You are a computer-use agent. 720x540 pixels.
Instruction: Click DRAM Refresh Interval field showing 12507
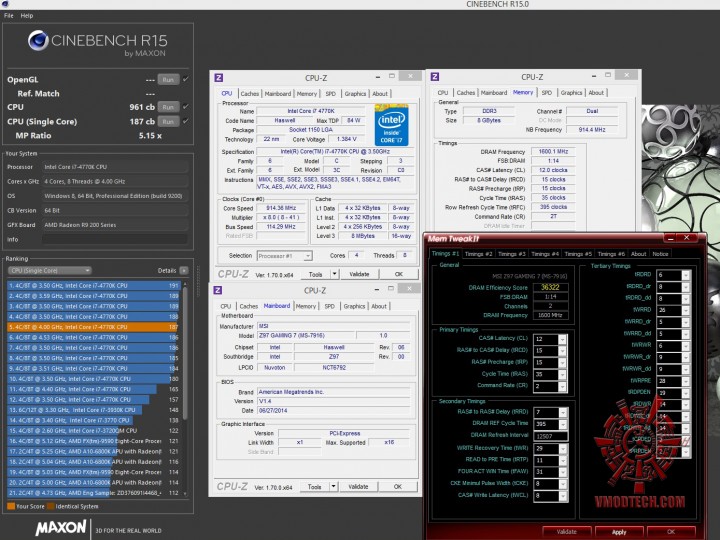pos(551,436)
